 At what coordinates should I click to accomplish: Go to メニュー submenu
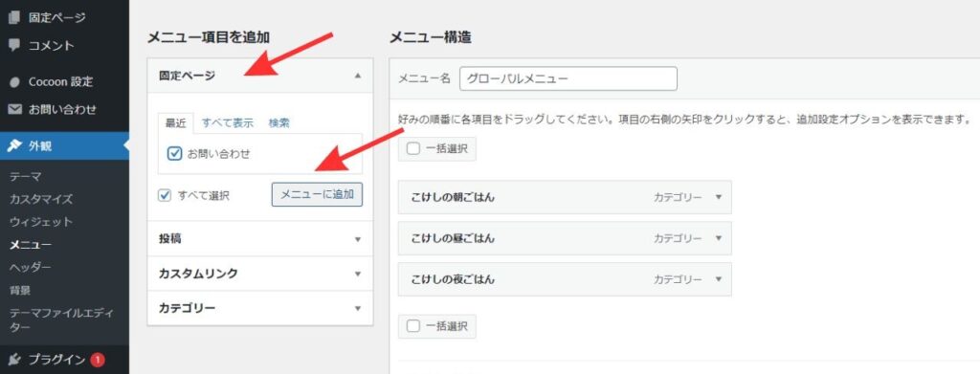click(31, 245)
